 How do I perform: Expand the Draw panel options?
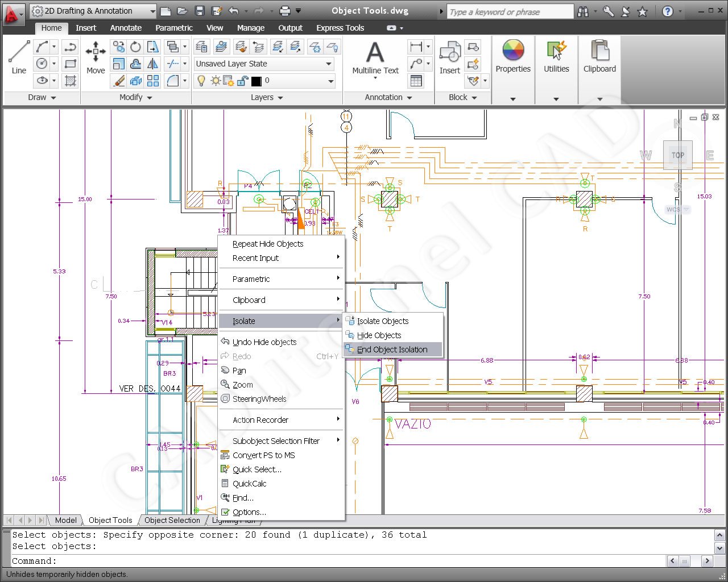[55, 97]
